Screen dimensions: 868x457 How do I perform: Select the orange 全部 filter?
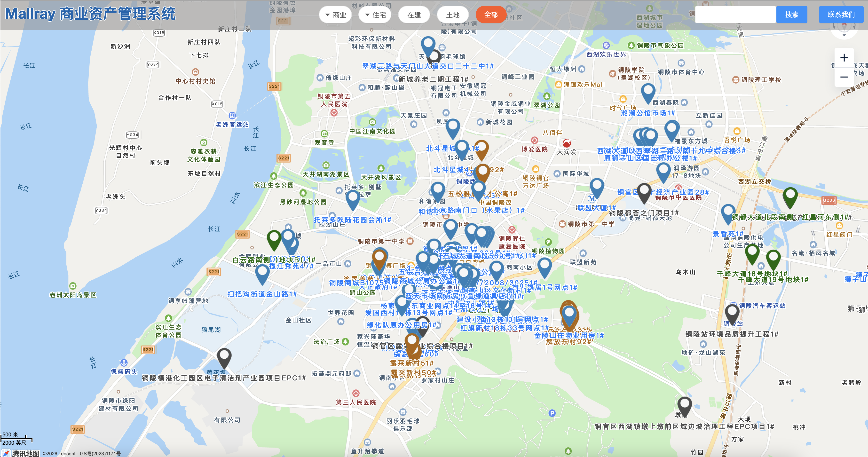(x=491, y=15)
